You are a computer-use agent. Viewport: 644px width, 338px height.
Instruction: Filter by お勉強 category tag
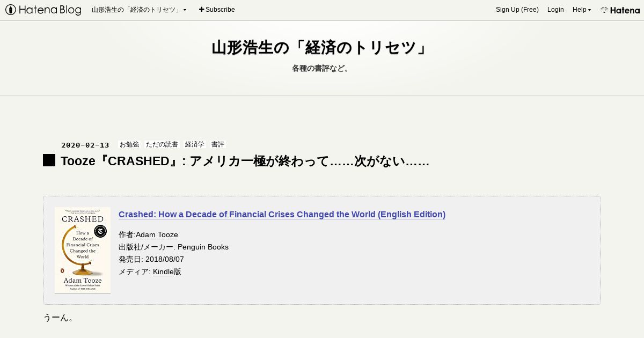(x=129, y=144)
